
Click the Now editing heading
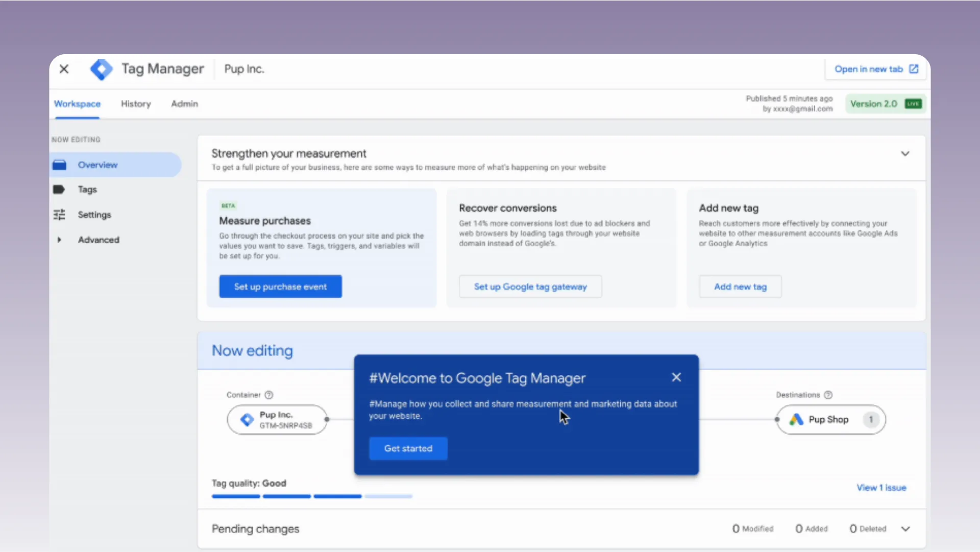tap(252, 351)
